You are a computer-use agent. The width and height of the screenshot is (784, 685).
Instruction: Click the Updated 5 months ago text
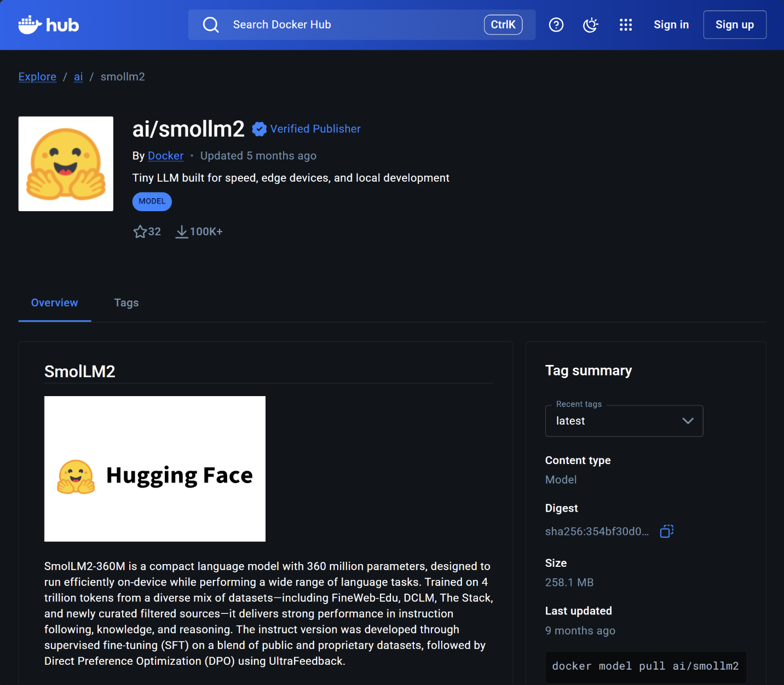coord(258,156)
